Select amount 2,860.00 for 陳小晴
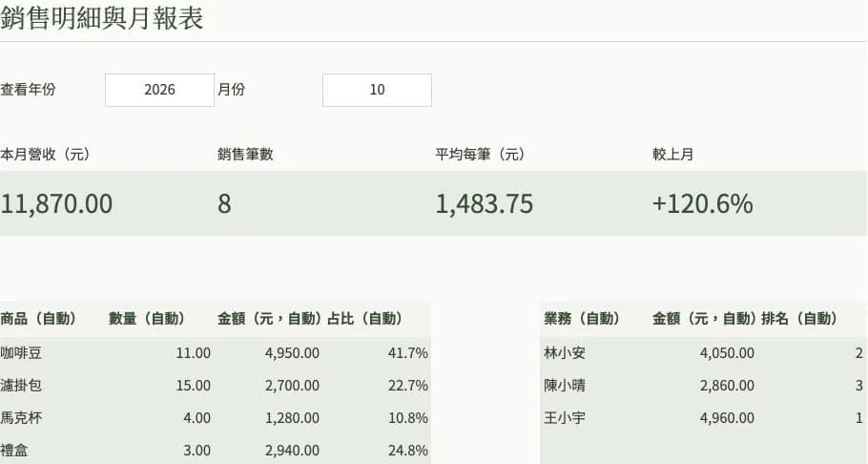Viewport: 868px width, 464px height. (x=727, y=386)
